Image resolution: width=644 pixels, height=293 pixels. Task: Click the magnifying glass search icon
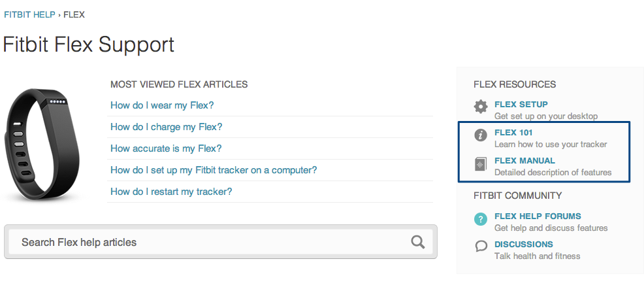(x=418, y=242)
